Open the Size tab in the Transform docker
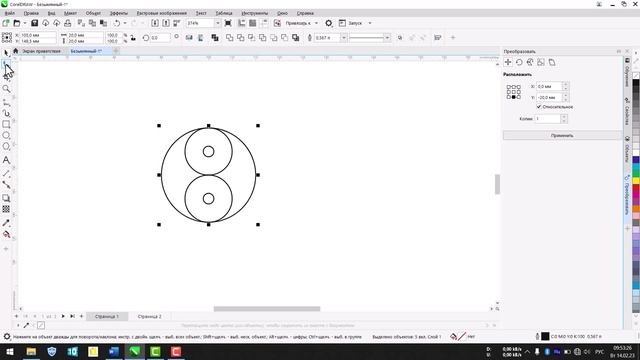Screen dimensions: 640x360 541,62
